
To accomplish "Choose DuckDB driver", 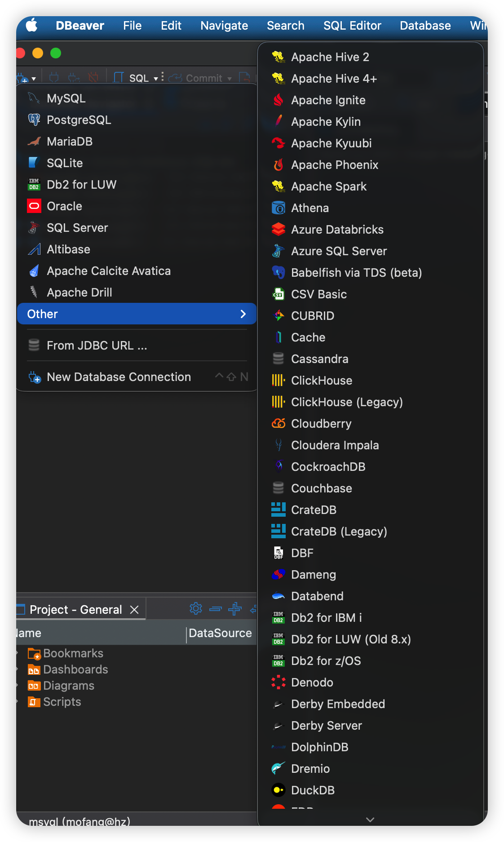I will 371,790.
